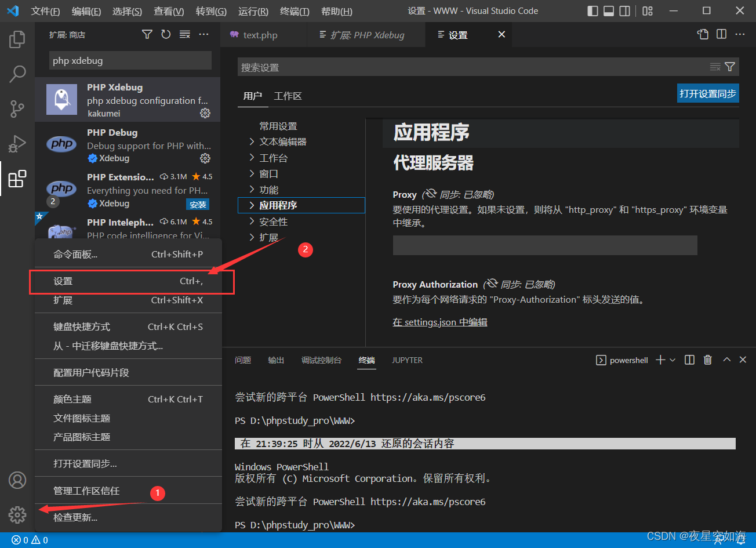The image size is (756, 548).
Task: Open the Extensions view icon
Action: click(17, 179)
